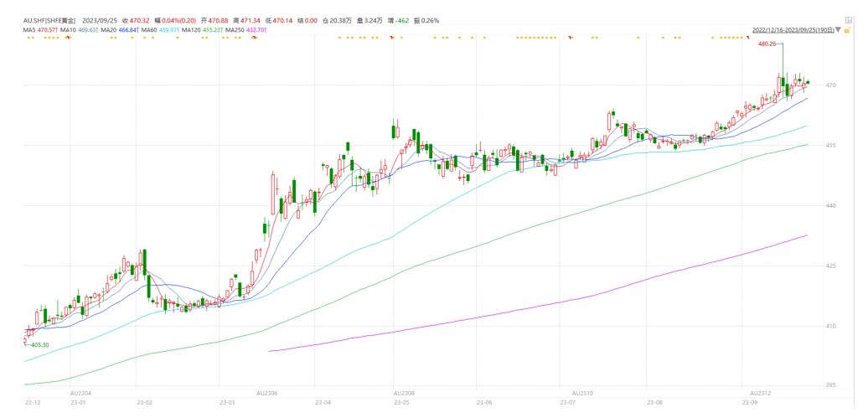868x418 pixels.
Task: Open the 2022/12/16-2023/09/25(190日) date range link
Action: [793, 30]
